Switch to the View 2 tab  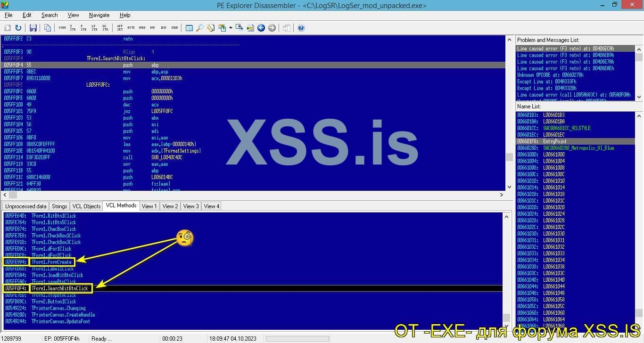coord(170,206)
